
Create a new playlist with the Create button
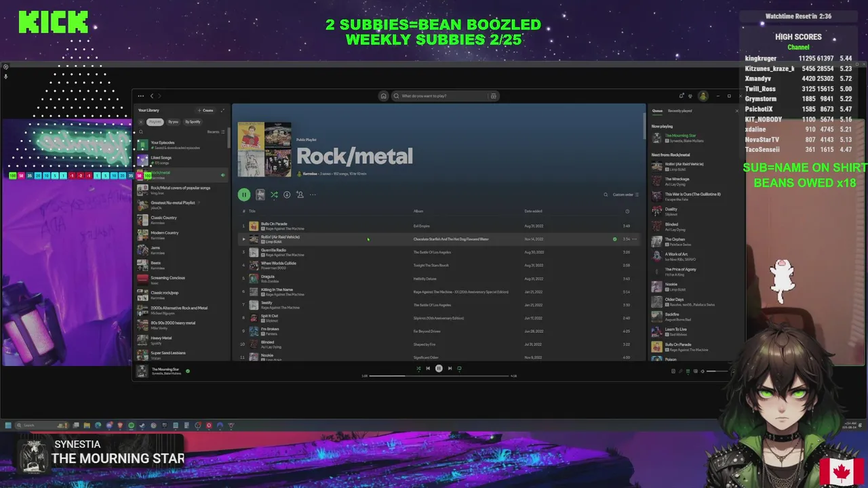(205, 110)
